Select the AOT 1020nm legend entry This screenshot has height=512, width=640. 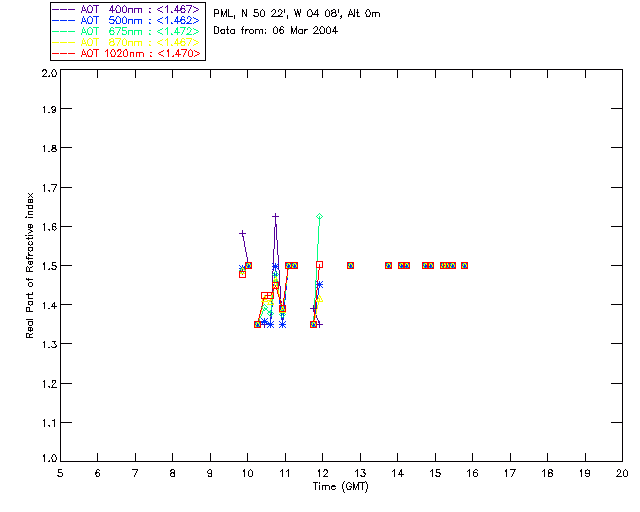(x=126, y=53)
